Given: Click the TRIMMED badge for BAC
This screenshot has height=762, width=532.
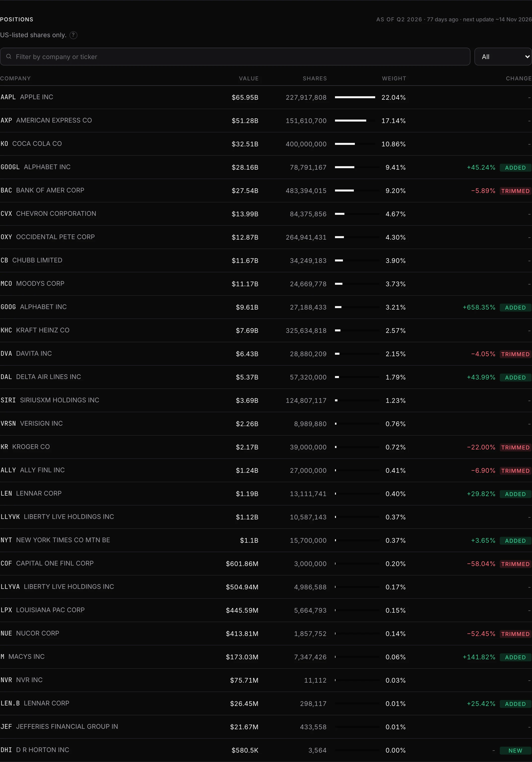Looking at the screenshot, I should [x=515, y=191].
